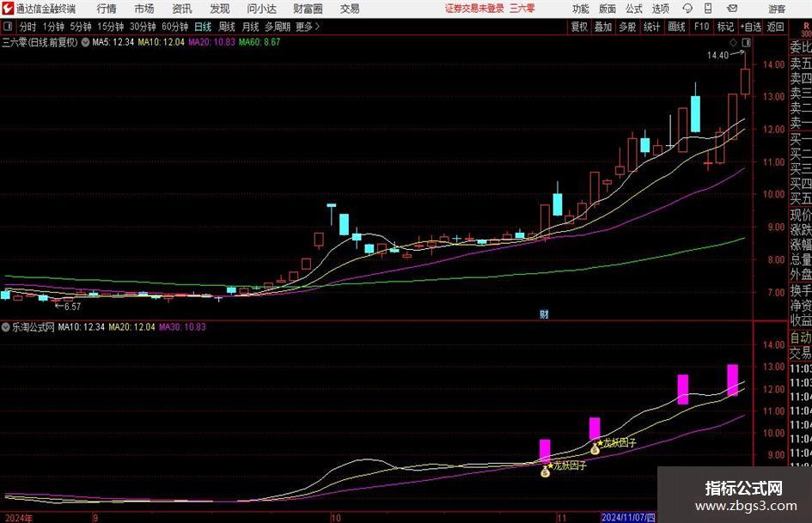Switch to 30分钟 chart period
812x523 pixels.
pyautogui.click(x=143, y=27)
